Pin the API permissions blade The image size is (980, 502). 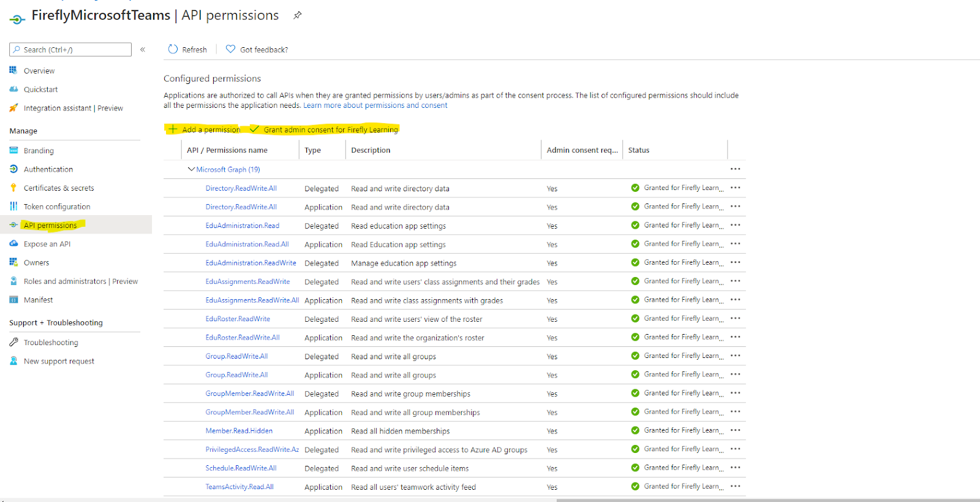click(x=298, y=15)
